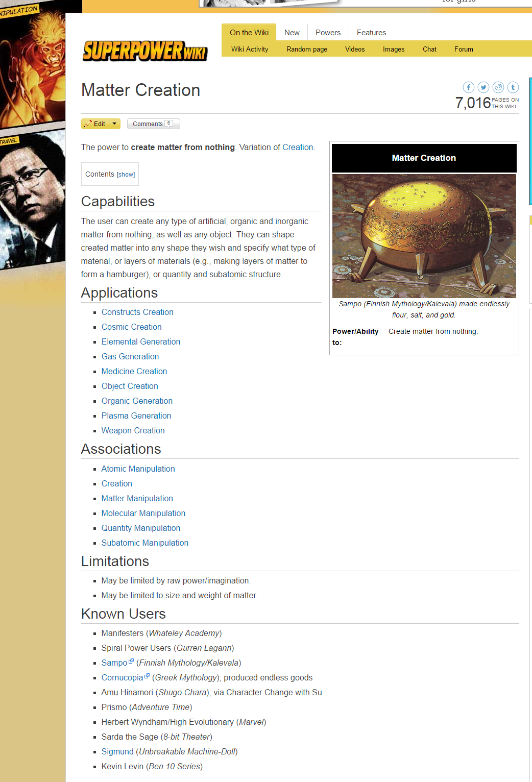Click the infobox 'Matter Creation' header
The image size is (532, 782).
[424, 158]
